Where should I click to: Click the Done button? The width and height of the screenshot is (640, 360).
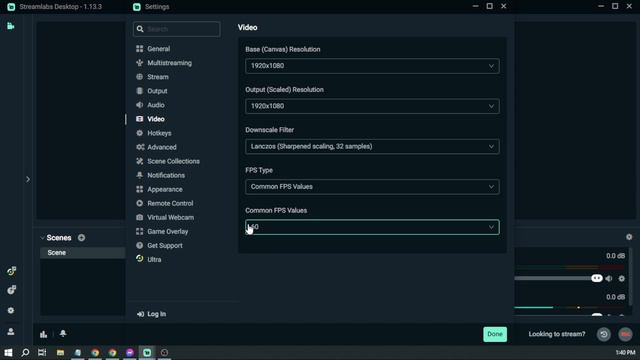click(x=495, y=334)
